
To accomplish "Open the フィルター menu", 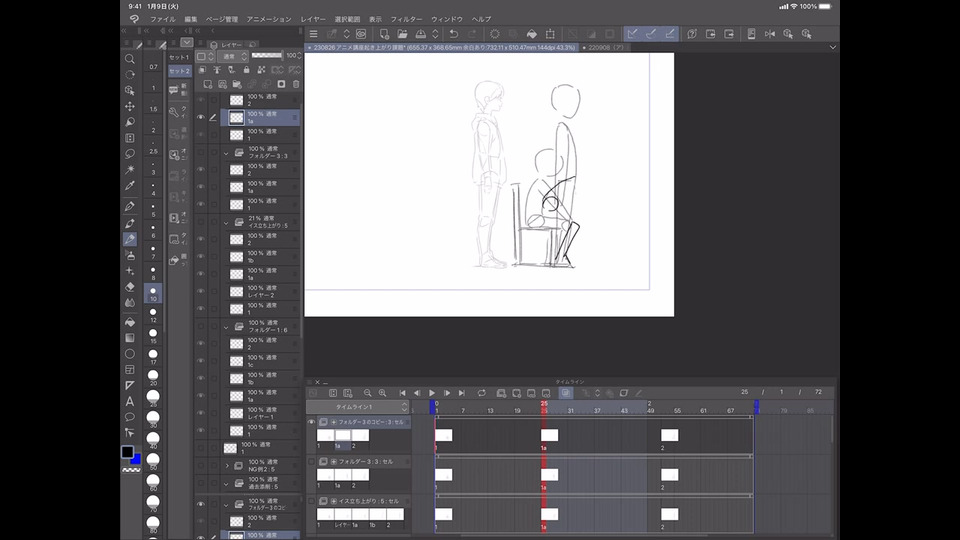I will click(407, 19).
